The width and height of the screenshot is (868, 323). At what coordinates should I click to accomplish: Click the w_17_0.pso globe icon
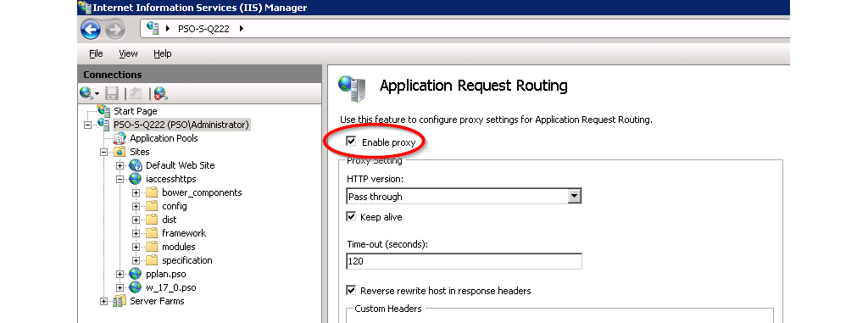[x=136, y=287]
